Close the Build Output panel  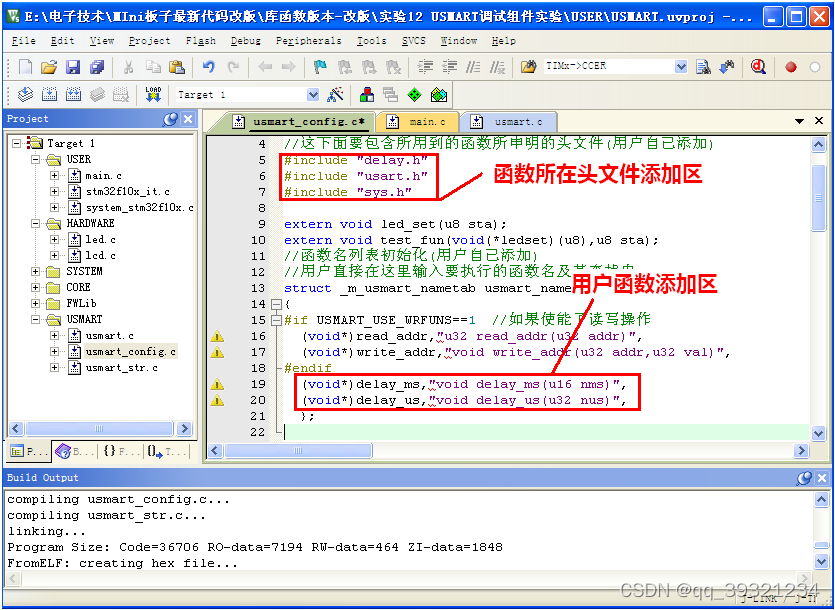(x=822, y=478)
